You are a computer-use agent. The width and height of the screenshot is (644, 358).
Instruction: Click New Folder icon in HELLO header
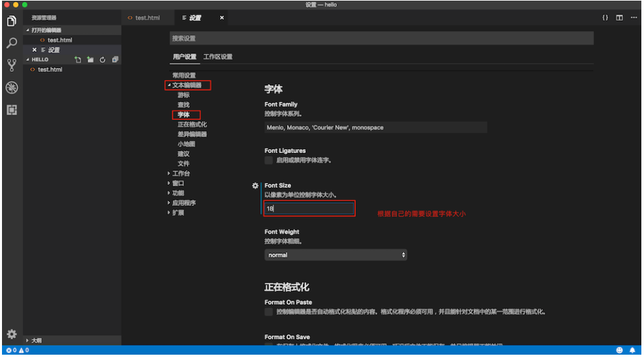point(90,60)
